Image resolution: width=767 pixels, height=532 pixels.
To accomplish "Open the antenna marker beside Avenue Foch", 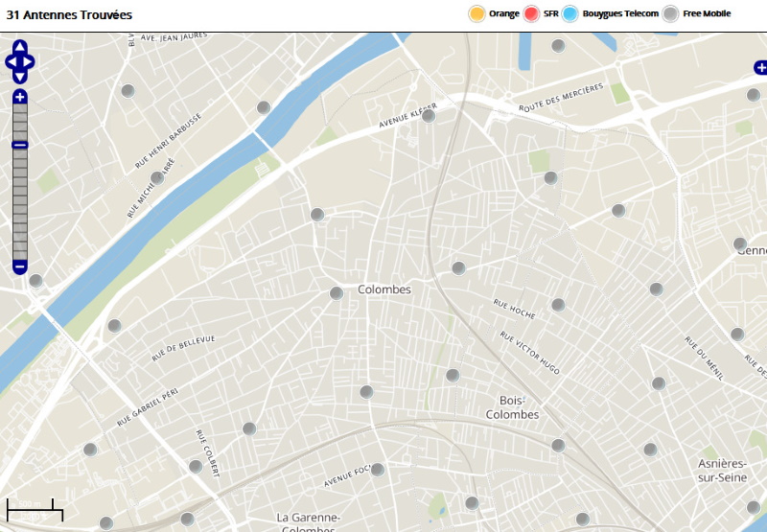I will pyautogui.click(x=378, y=470).
